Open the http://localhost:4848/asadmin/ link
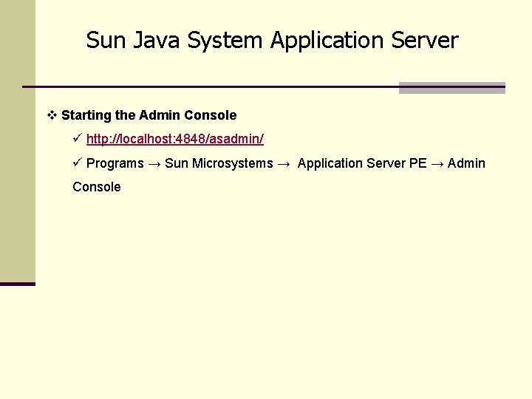Screen dimensions: 532x399 [x=174, y=139]
